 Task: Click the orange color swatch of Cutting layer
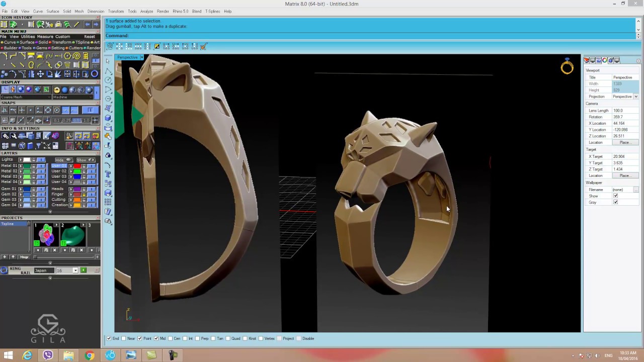click(77, 200)
